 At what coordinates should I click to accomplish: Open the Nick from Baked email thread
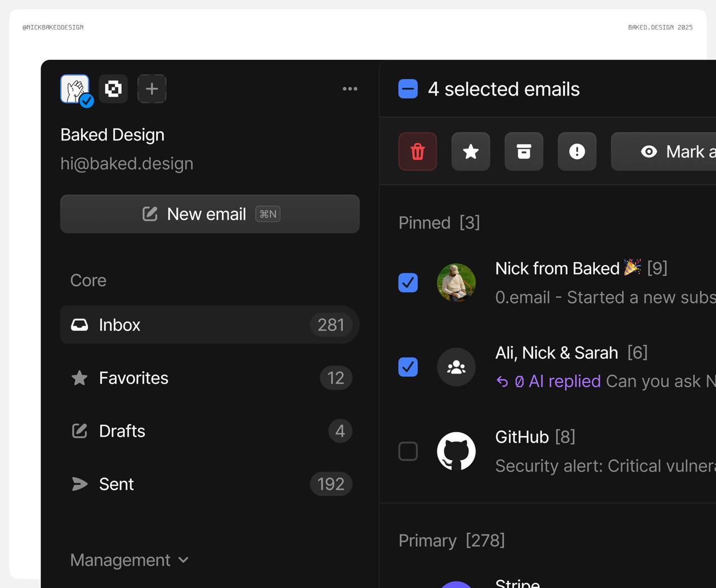click(548, 283)
